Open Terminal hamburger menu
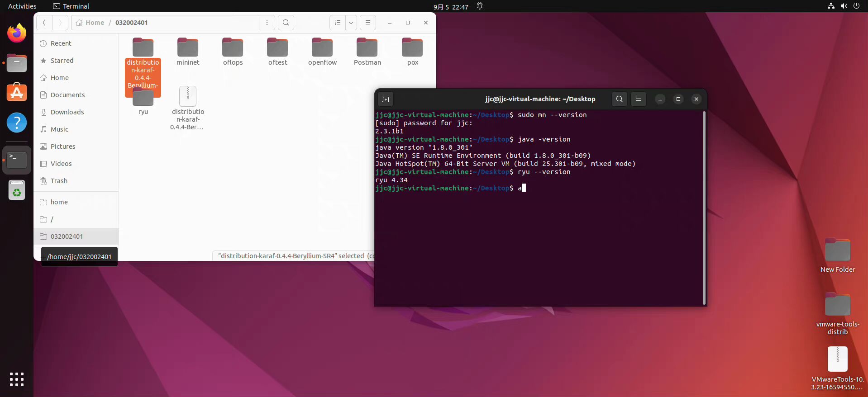 (x=639, y=99)
